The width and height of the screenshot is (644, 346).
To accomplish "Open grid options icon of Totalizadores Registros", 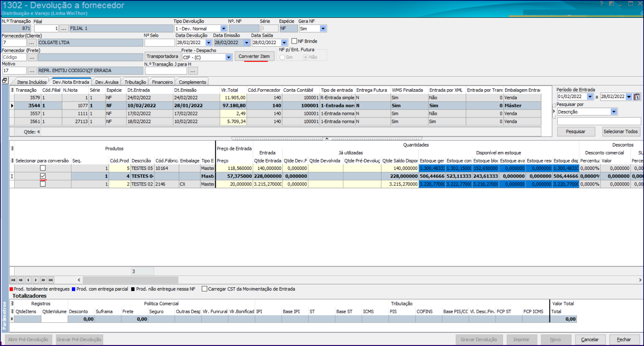I will click(x=12, y=304).
